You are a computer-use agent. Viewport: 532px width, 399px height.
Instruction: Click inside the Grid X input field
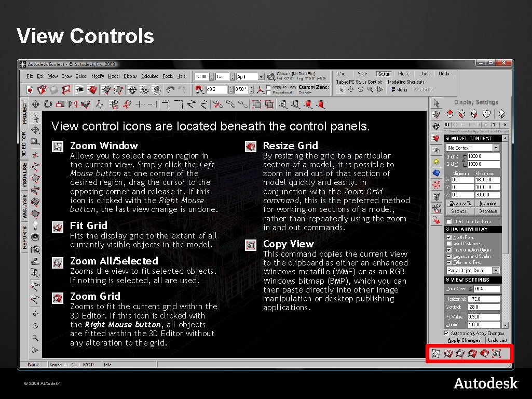[x=483, y=156]
